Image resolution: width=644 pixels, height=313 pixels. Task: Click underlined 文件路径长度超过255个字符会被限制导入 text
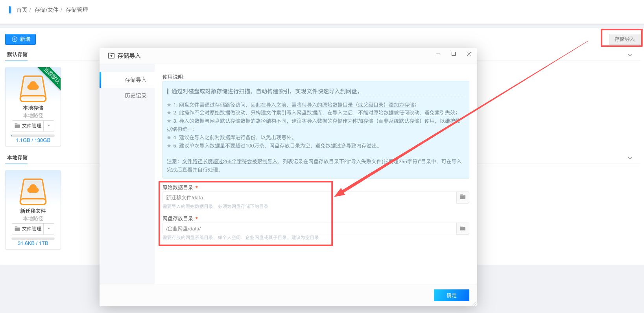tap(230, 162)
